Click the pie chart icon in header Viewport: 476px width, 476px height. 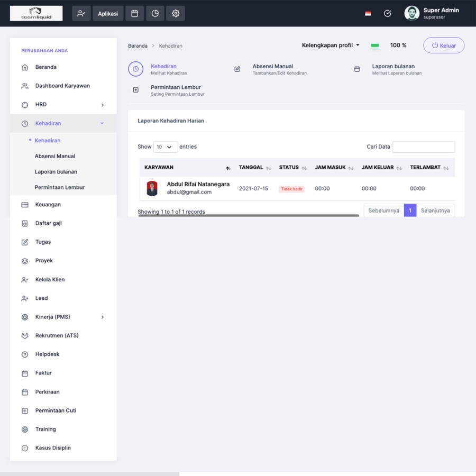point(155,13)
